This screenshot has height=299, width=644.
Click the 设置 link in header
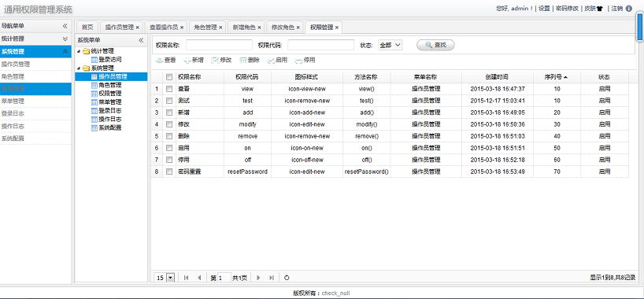pos(544,9)
